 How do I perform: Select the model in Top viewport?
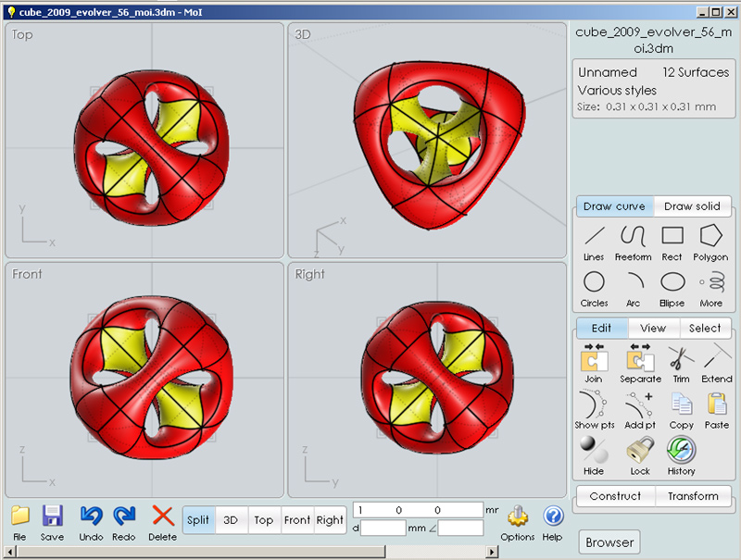[151, 148]
